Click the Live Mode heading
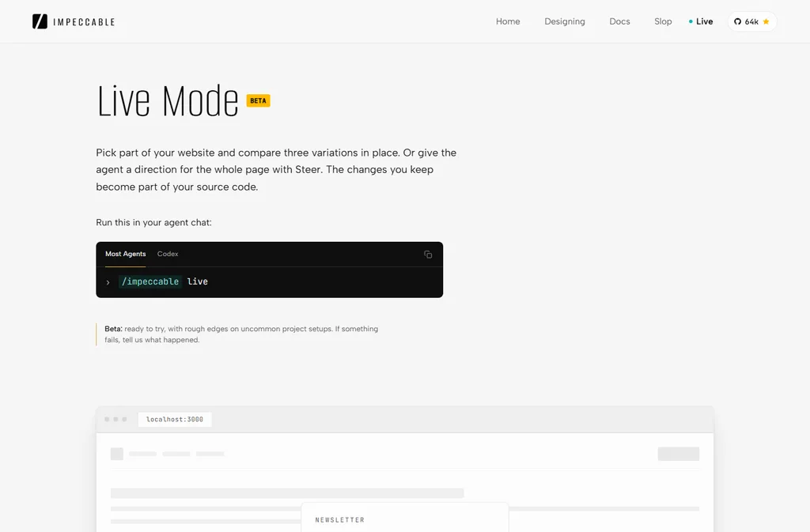810x532 pixels. pyautogui.click(x=168, y=100)
